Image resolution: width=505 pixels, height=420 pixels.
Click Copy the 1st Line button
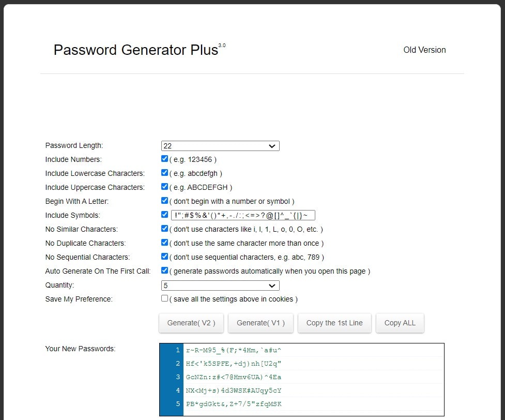[334, 323]
